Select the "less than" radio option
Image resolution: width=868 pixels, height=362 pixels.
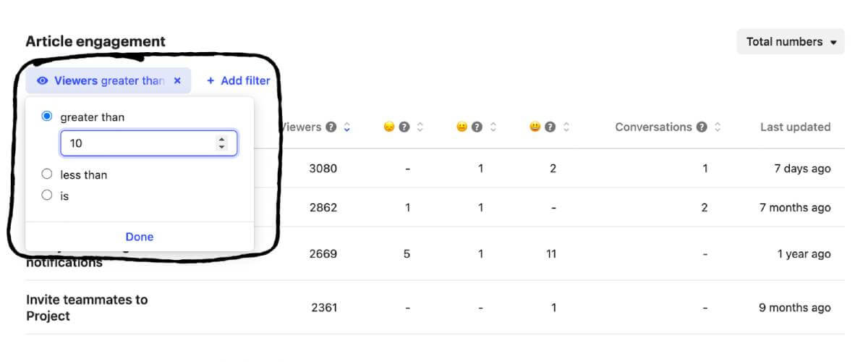coord(48,174)
